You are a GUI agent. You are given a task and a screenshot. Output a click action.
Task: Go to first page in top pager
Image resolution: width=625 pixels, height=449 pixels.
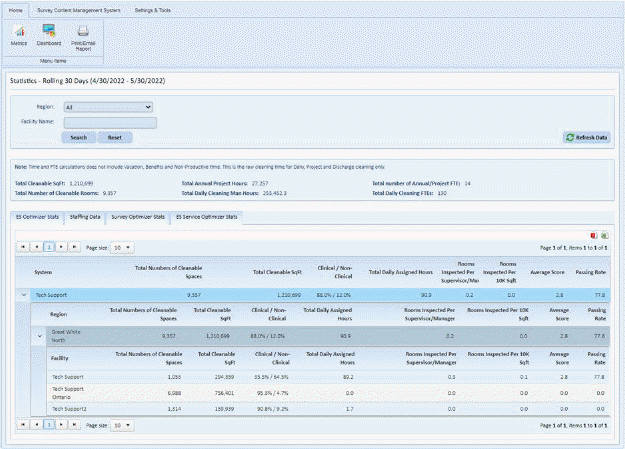coord(23,246)
